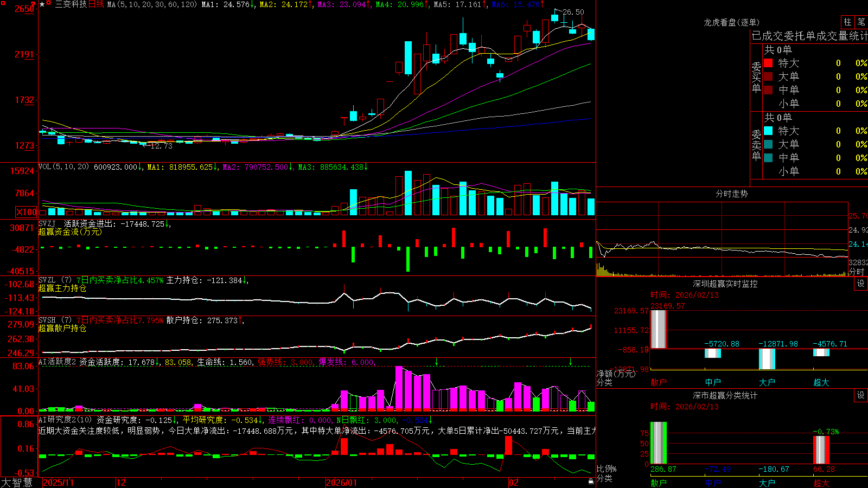Click the 强势线: 3.000 label

[285, 362]
